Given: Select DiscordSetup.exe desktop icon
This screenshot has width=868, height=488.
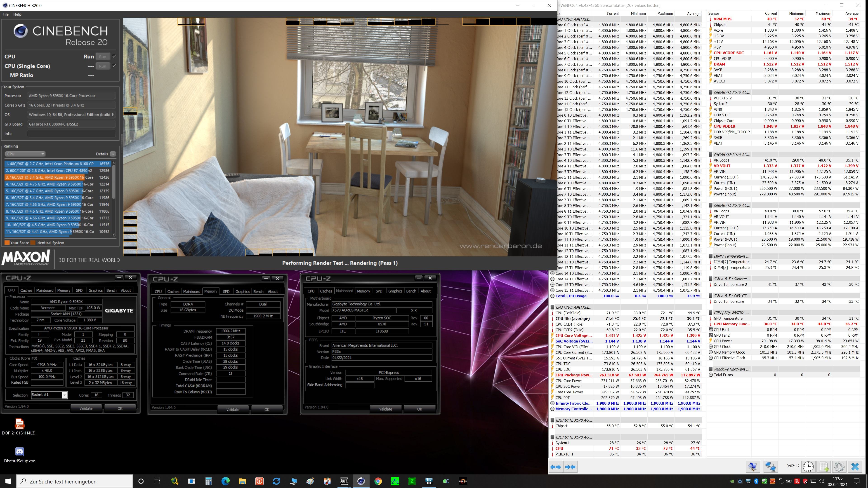Looking at the screenshot, I should pyautogui.click(x=19, y=455).
